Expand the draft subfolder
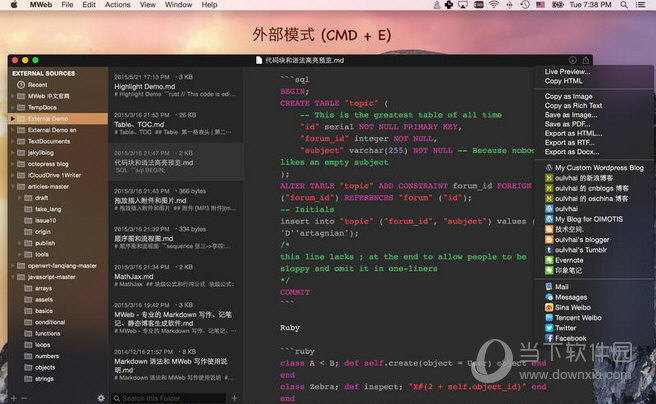656x404 pixels. 20,198
